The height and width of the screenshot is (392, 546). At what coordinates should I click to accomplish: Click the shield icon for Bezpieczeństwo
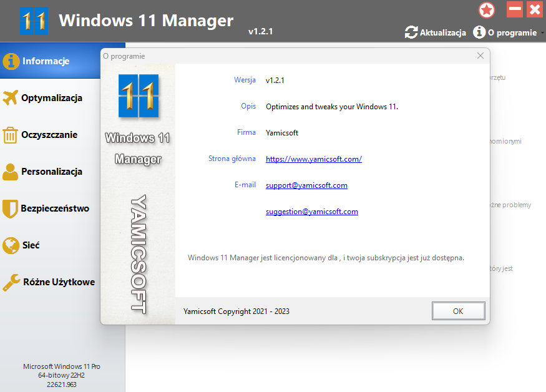click(x=10, y=208)
